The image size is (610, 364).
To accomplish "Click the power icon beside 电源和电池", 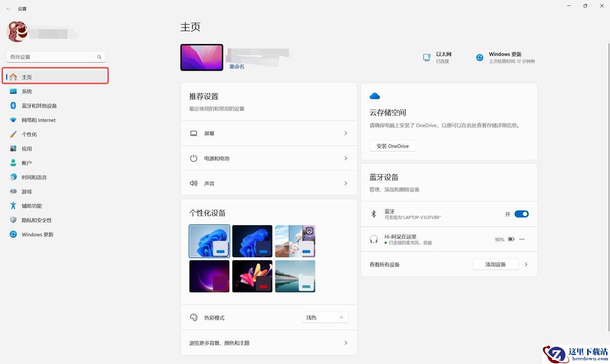I will 194,158.
